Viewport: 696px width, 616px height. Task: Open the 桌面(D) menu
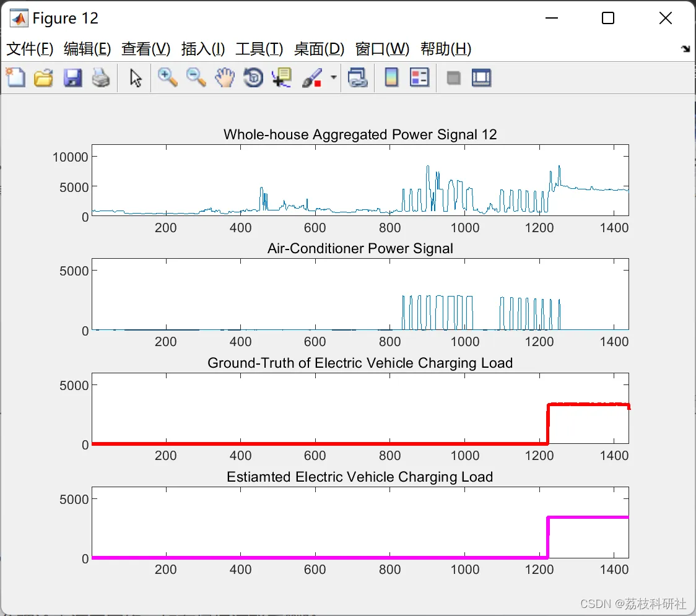tap(319, 49)
